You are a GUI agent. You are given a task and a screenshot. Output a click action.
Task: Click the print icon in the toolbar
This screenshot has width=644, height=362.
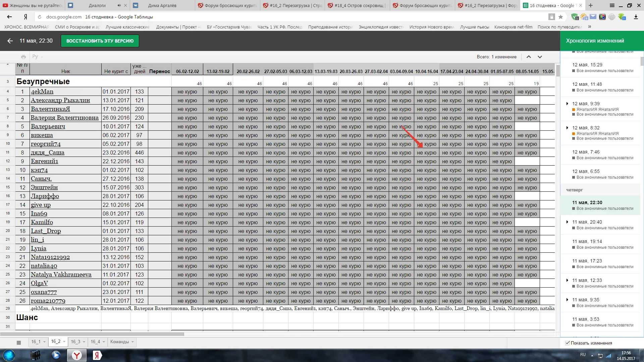tap(23, 57)
